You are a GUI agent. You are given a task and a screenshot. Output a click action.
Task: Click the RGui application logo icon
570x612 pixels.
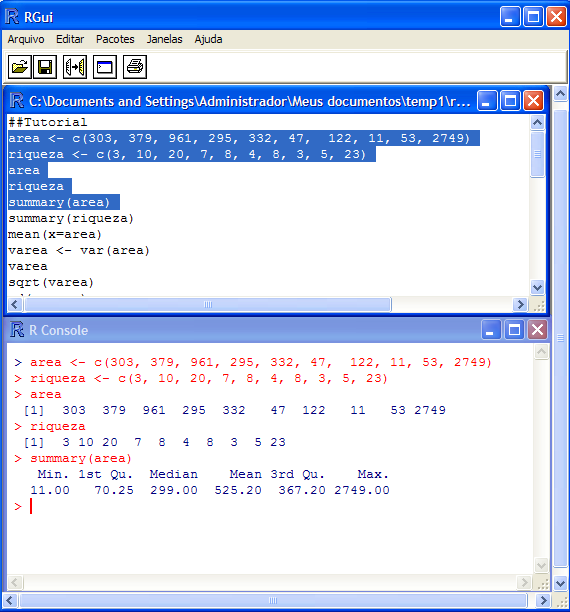12,17
